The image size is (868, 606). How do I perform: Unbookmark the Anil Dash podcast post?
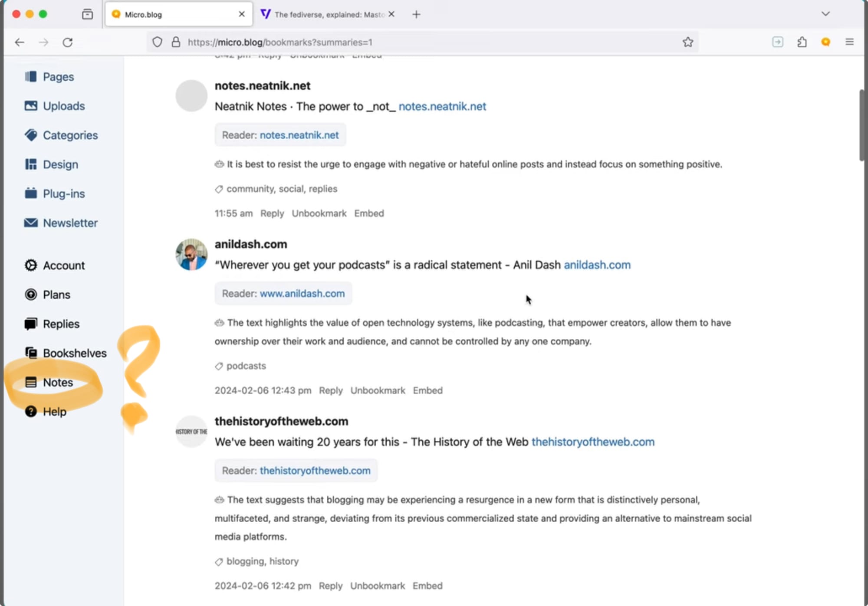click(x=378, y=390)
